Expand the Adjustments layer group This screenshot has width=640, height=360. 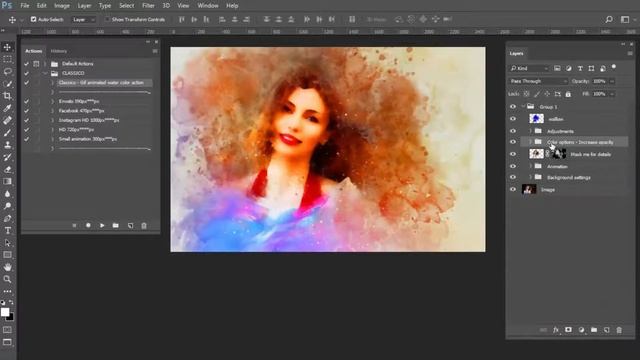pyautogui.click(x=531, y=131)
